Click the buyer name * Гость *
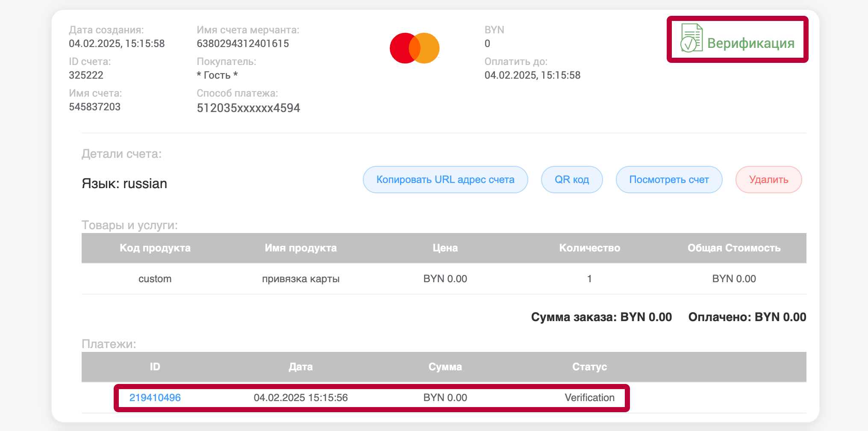 click(x=217, y=75)
